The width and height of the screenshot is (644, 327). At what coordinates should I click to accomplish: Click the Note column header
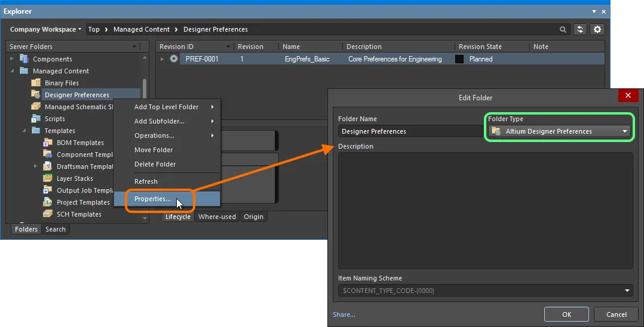pyautogui.click(x=567, y=47)
